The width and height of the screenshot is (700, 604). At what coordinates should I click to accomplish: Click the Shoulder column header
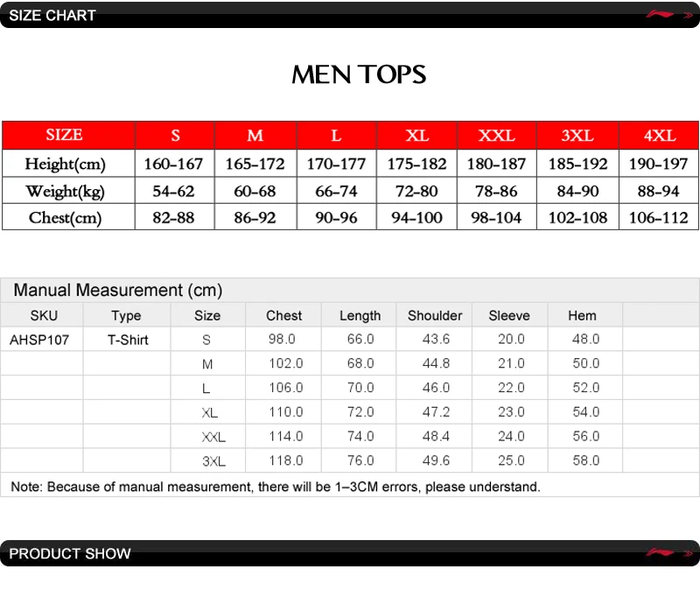435,315
